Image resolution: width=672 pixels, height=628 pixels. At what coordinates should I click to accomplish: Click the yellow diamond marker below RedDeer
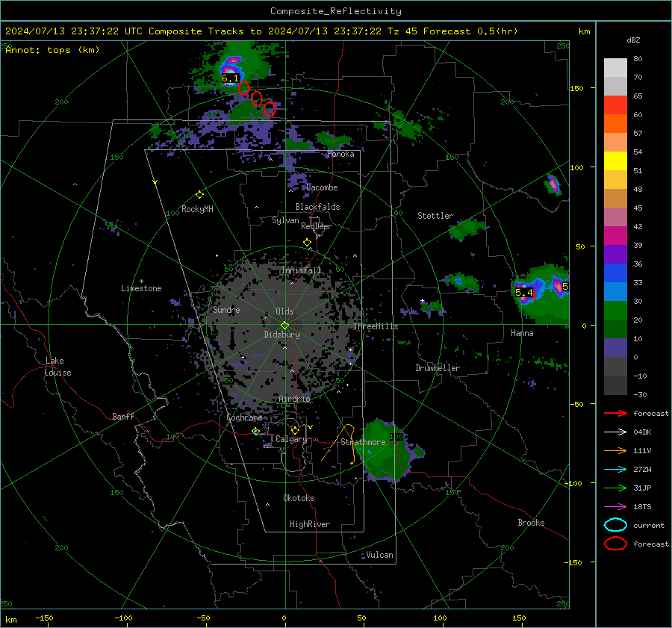click(x=307, y=243)
